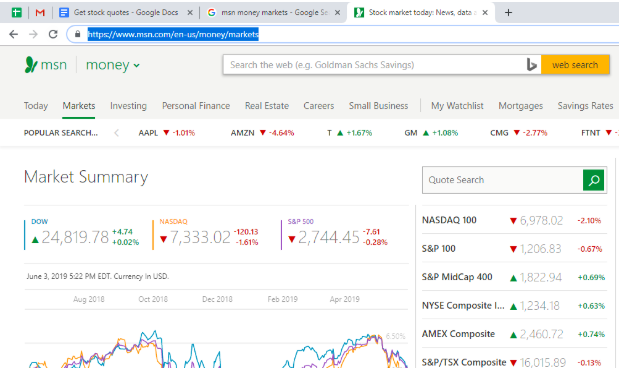619x368 pixels.
Task: Open My Watchlist
Action: [x=457, y=106]
